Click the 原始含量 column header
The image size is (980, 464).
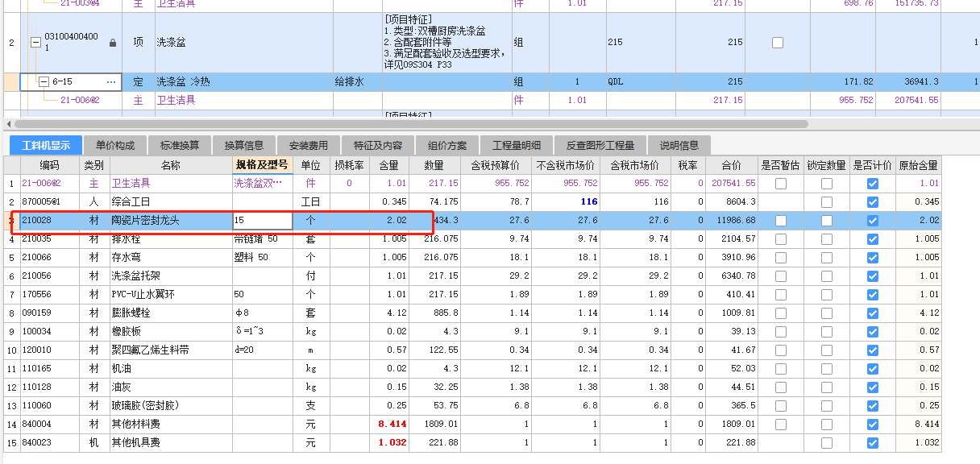point(918,165)
